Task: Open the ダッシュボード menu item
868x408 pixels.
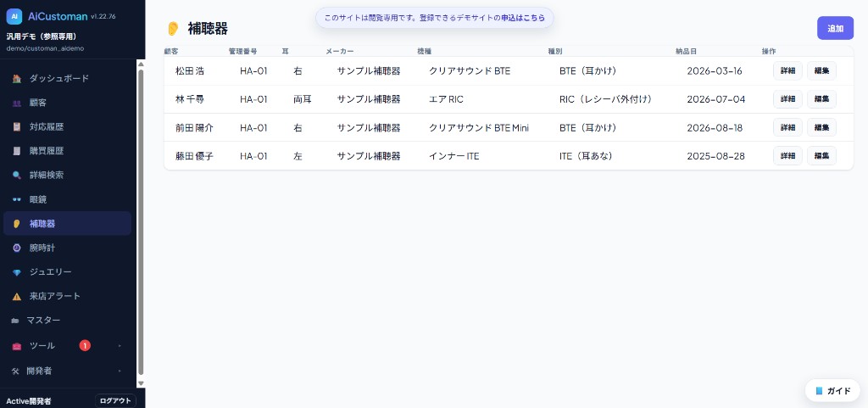Action: (67, 79)
